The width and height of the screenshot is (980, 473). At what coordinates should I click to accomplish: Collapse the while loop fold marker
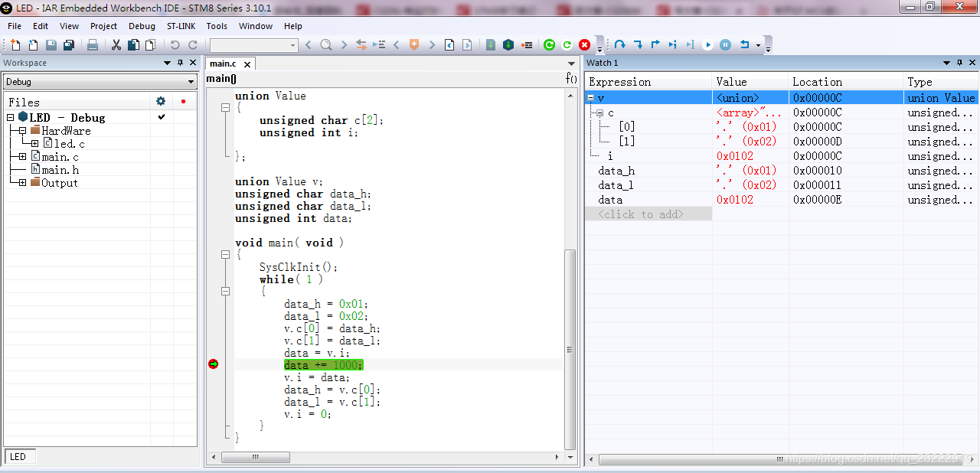point(225,292)
